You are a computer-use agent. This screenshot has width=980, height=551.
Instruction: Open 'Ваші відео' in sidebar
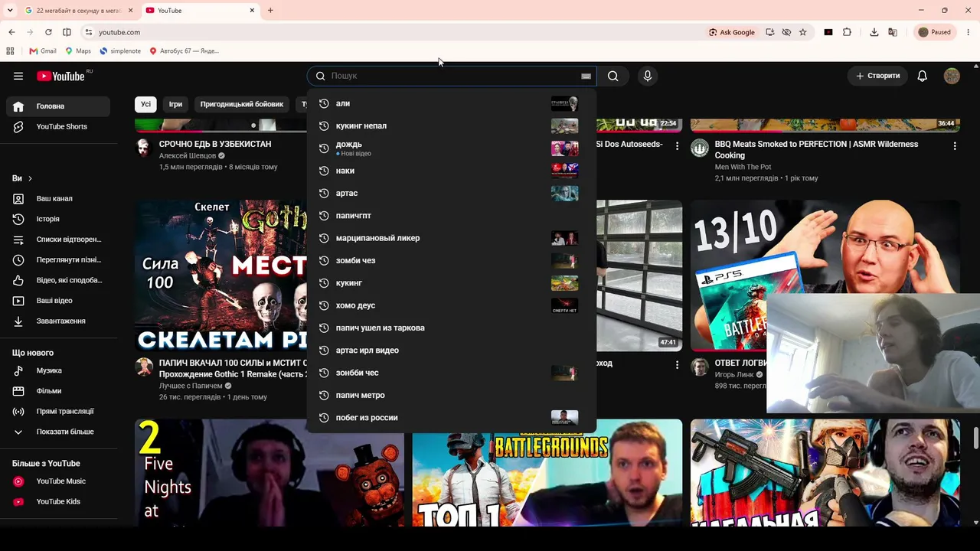(x=60, y=301)
